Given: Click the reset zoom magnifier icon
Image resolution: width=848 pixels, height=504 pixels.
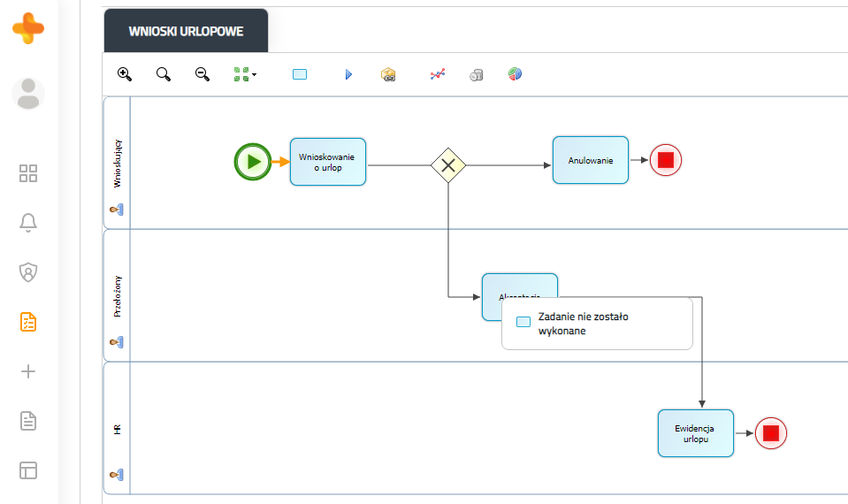Looking at the screenshot, I should (164, 74).
